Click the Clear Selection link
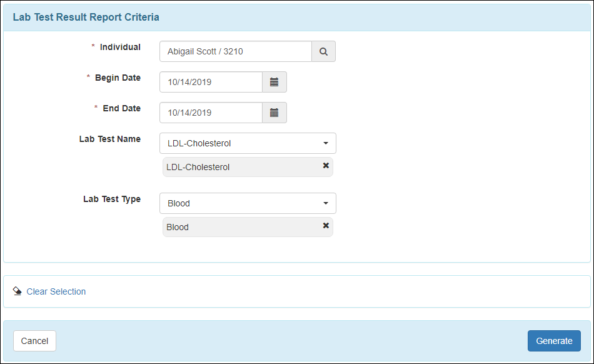 56,291
